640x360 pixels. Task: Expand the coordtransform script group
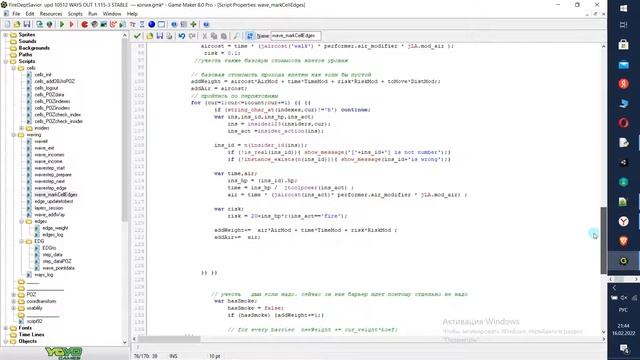tap(13, 301)
